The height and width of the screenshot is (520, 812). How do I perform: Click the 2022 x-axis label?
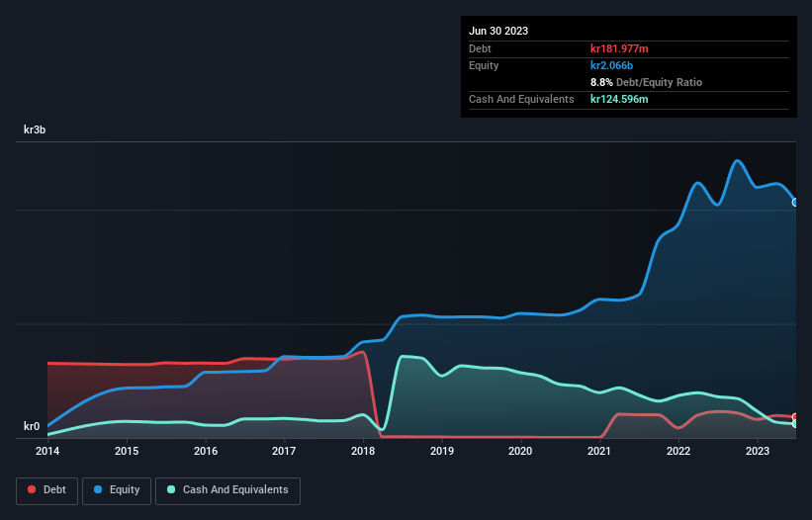coord(678,451)
